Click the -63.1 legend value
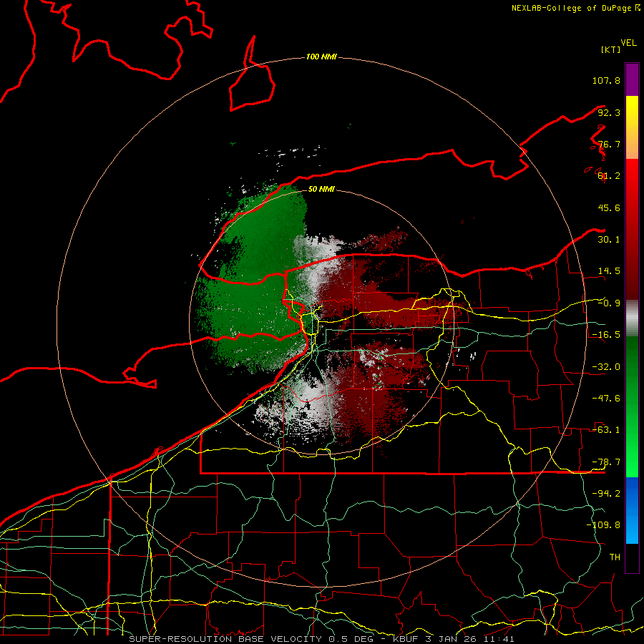This screenshot has width=644, height=644. [606, 430]
